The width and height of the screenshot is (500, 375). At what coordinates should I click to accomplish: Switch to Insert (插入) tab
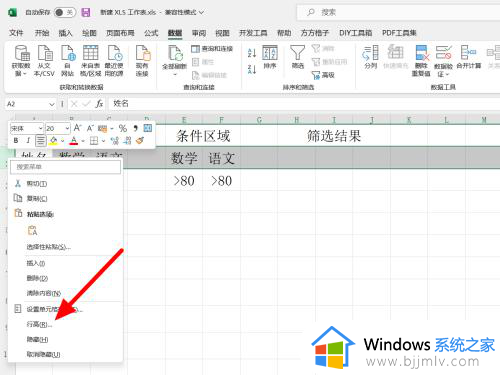click(x=65, y=33)
